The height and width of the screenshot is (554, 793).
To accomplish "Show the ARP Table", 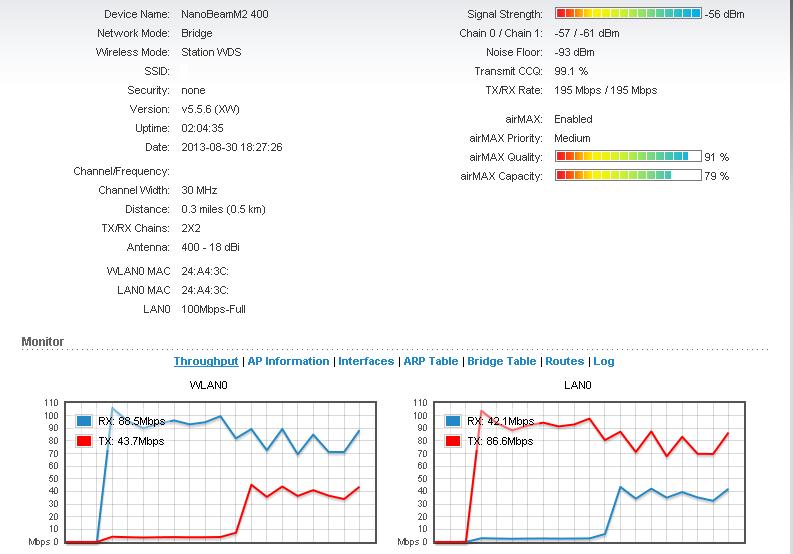I will pos(431,361).
